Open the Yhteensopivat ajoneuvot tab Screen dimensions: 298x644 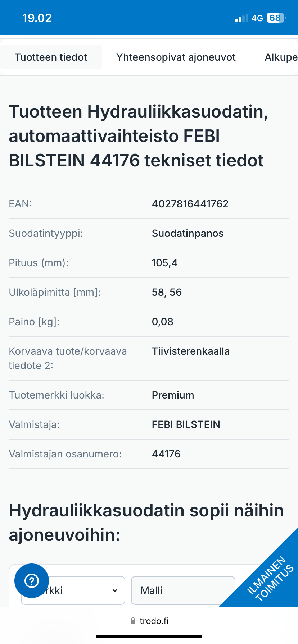point(176,57)
